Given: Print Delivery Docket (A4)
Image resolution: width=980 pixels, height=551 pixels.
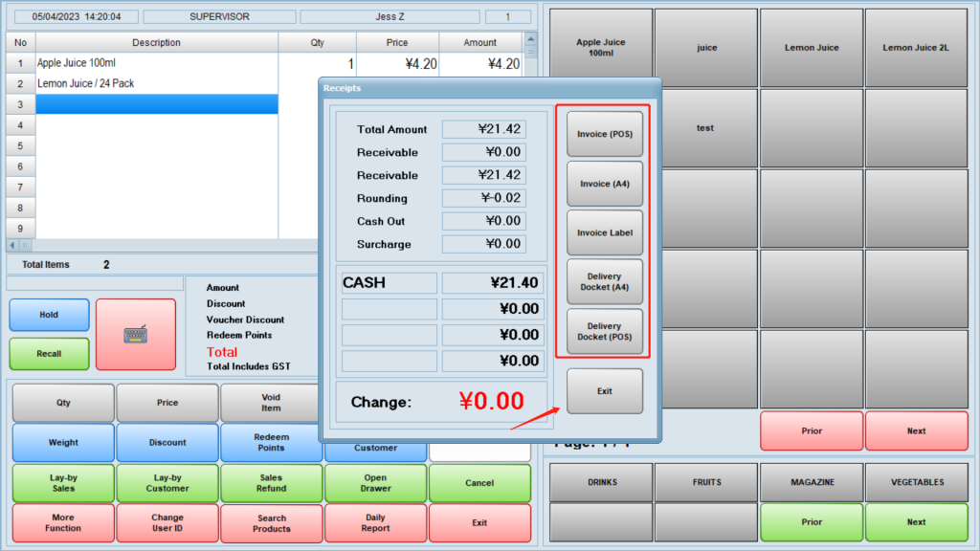Looking at the screenshot, I should 605,282.
